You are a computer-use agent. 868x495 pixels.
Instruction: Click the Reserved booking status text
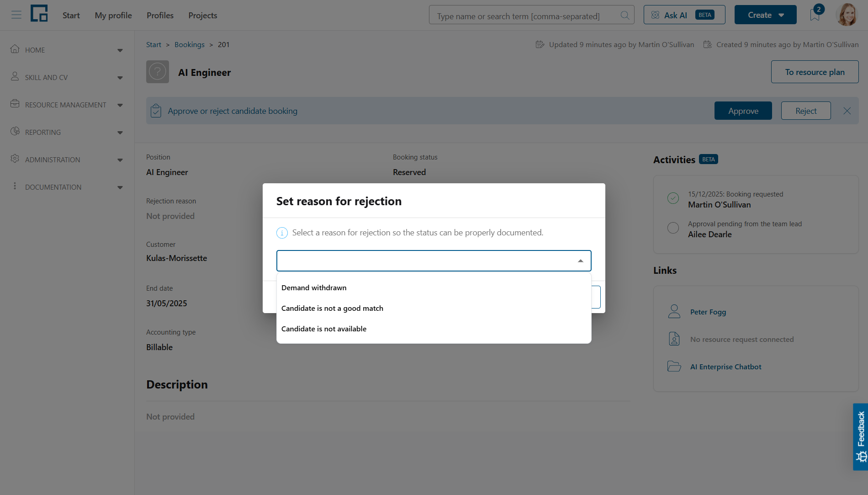(x=409, y=172)
